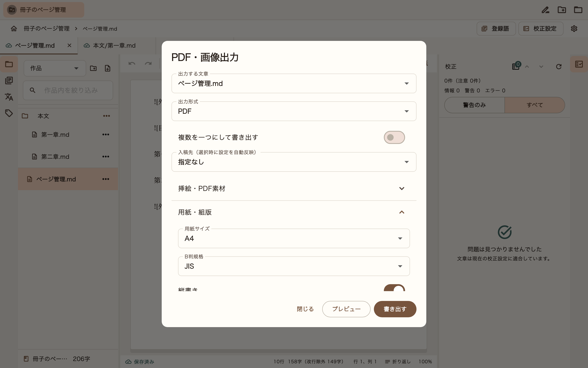This screenshot has height=368, width=588.
Task: Select 警告のみ filter
Action: (474, 105)
